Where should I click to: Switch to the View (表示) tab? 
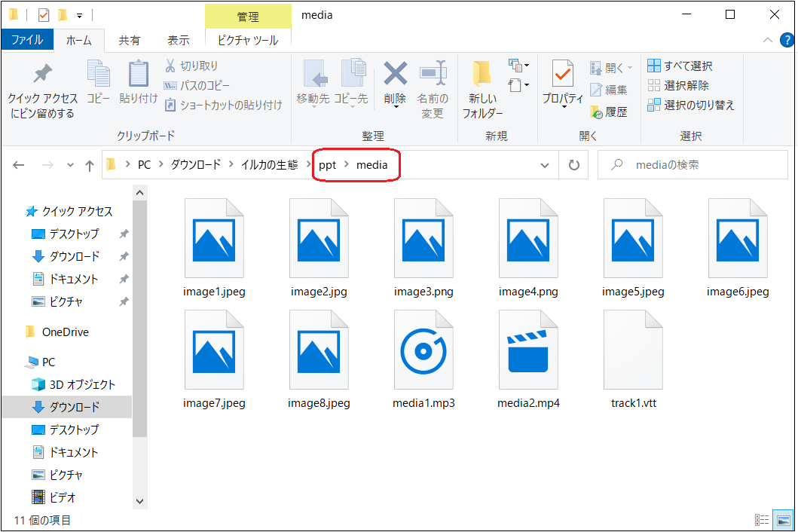pos(178,40)
